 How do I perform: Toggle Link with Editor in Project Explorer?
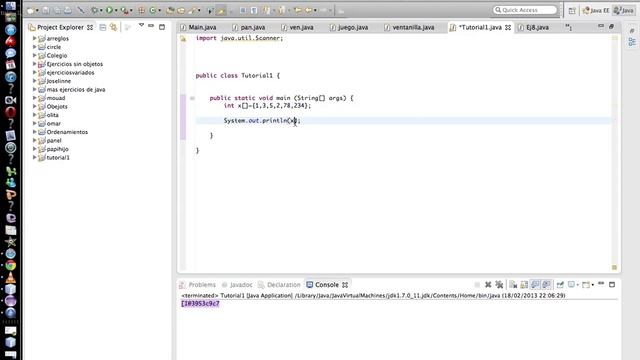[x=113, y=27]
